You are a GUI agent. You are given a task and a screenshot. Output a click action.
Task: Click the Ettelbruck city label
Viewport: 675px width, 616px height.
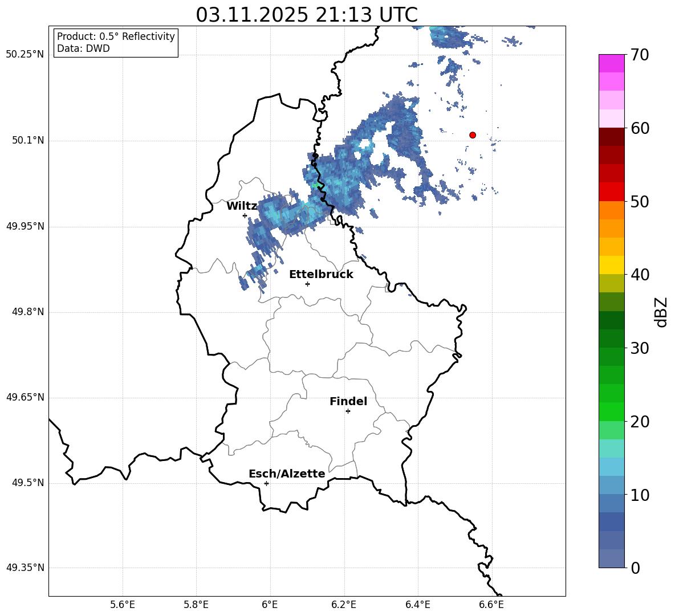321,275
